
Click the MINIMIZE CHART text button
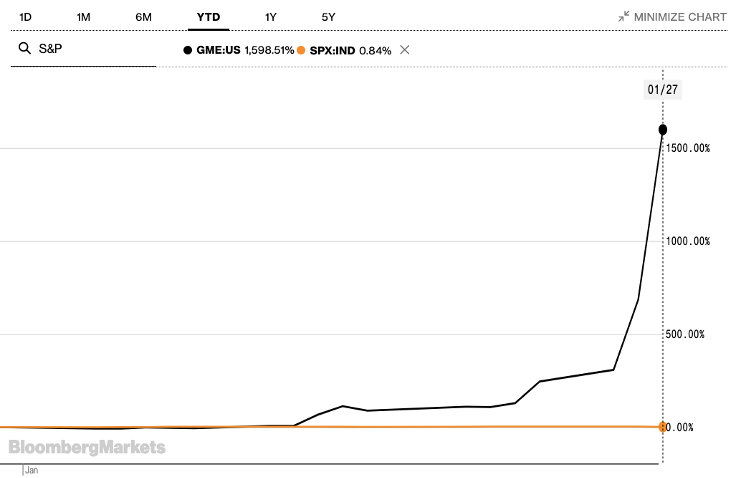680,17
